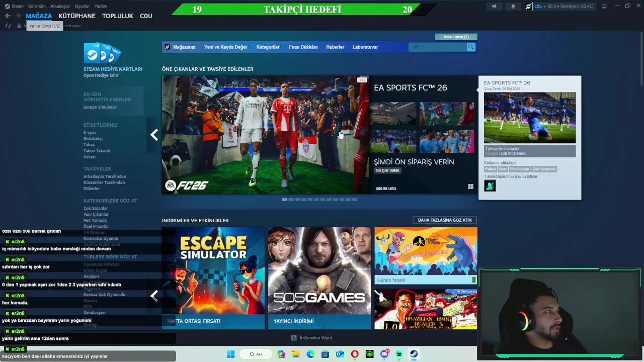
Task: Launch Microsoft Edge from taskbar
Action: click(x=310, y=354)
